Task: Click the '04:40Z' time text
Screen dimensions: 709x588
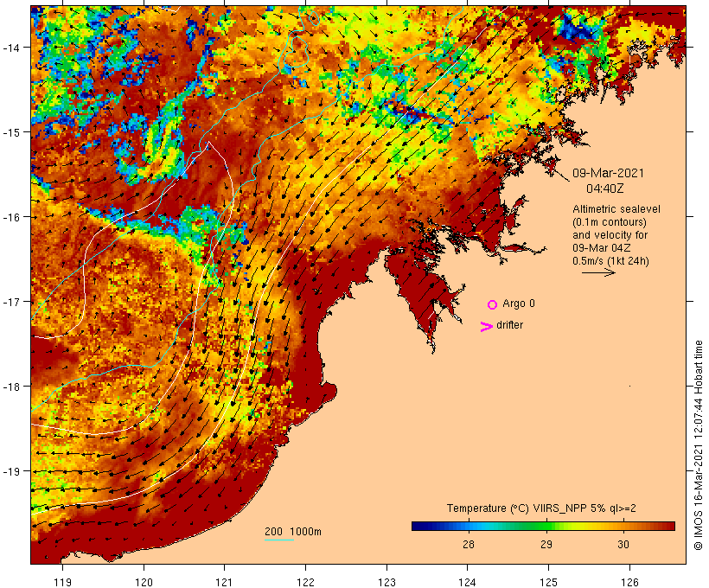Action: point(605,189)
